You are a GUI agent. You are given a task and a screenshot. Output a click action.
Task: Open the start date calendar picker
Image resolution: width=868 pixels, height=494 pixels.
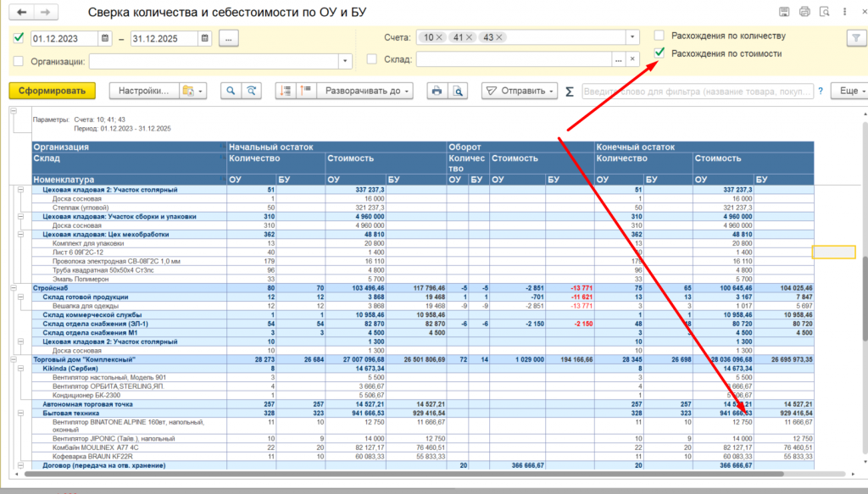tap(104, 38)
